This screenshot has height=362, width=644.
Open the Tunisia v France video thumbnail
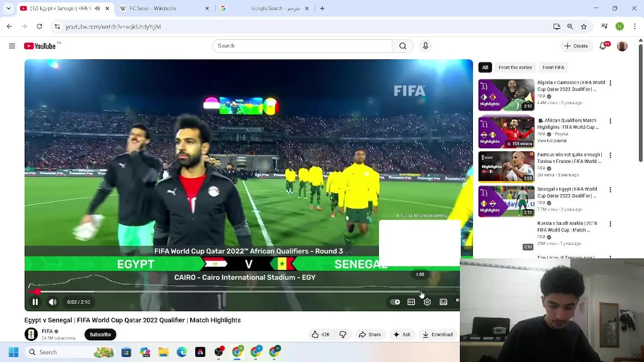point(506,166)
